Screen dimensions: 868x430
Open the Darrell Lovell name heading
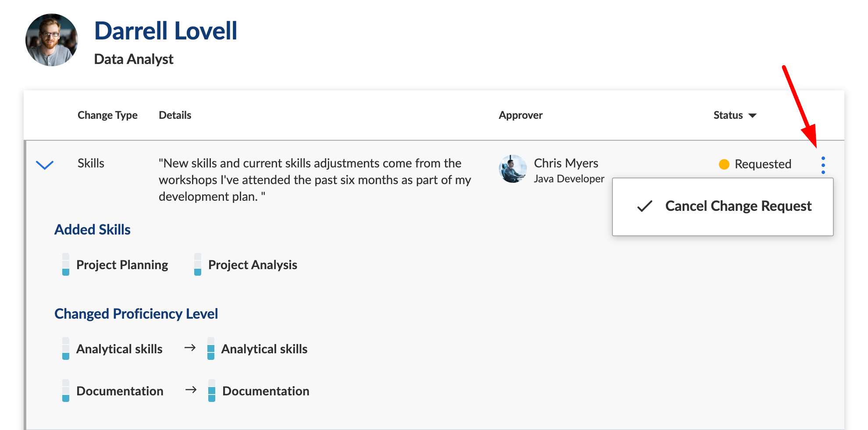point(166,31)
